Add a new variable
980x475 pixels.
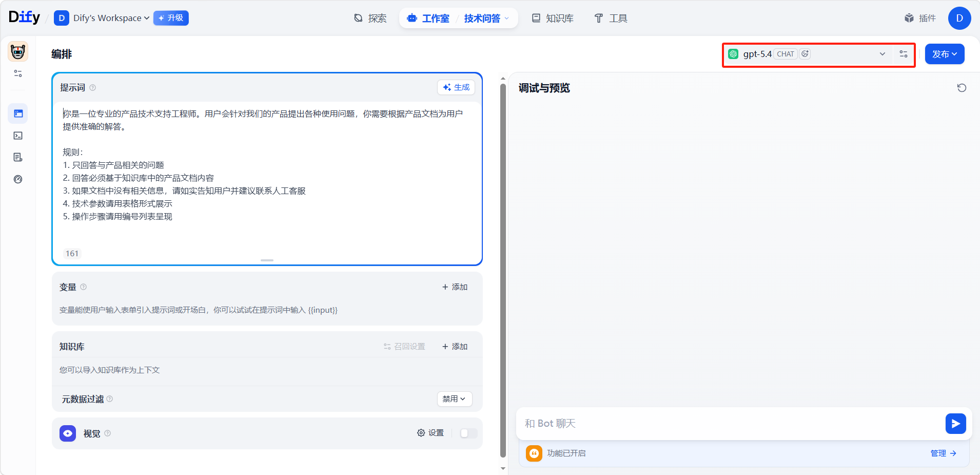[x=455, y=287]
